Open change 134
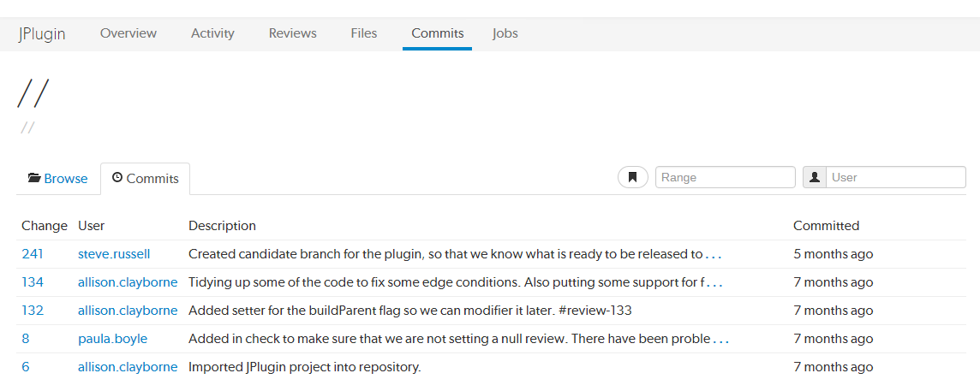 [33, 282]
